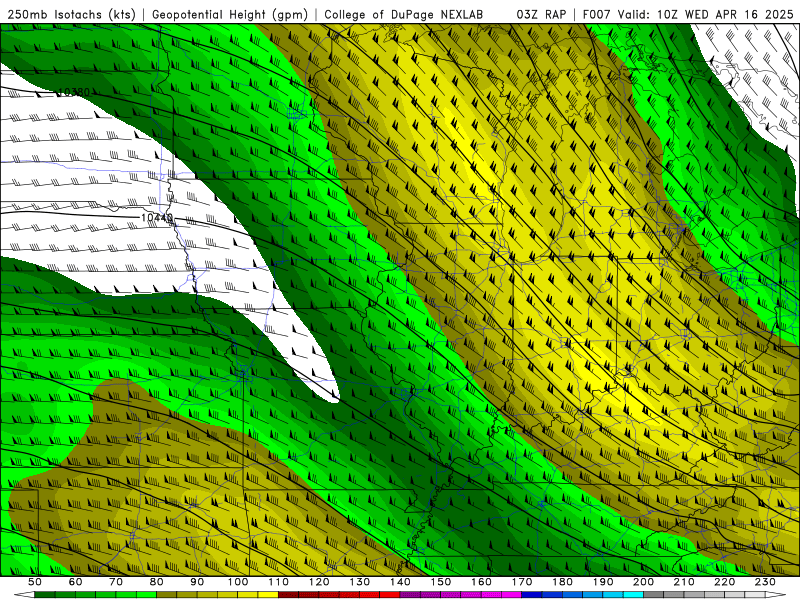Pick the lightest gray swatch below 230
Viewport: 800px width, 600px height.
[755, 594]
